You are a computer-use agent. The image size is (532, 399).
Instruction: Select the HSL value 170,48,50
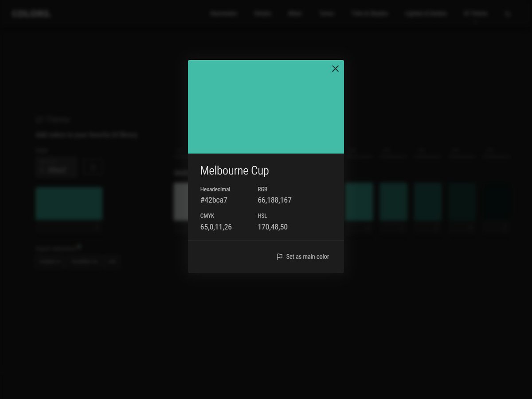coord(273,227)
